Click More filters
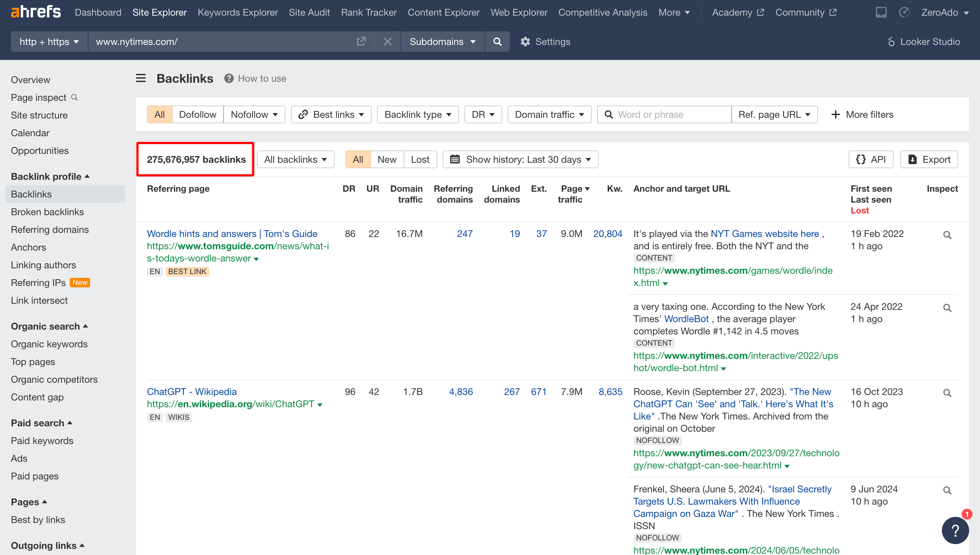 point(863,114)
